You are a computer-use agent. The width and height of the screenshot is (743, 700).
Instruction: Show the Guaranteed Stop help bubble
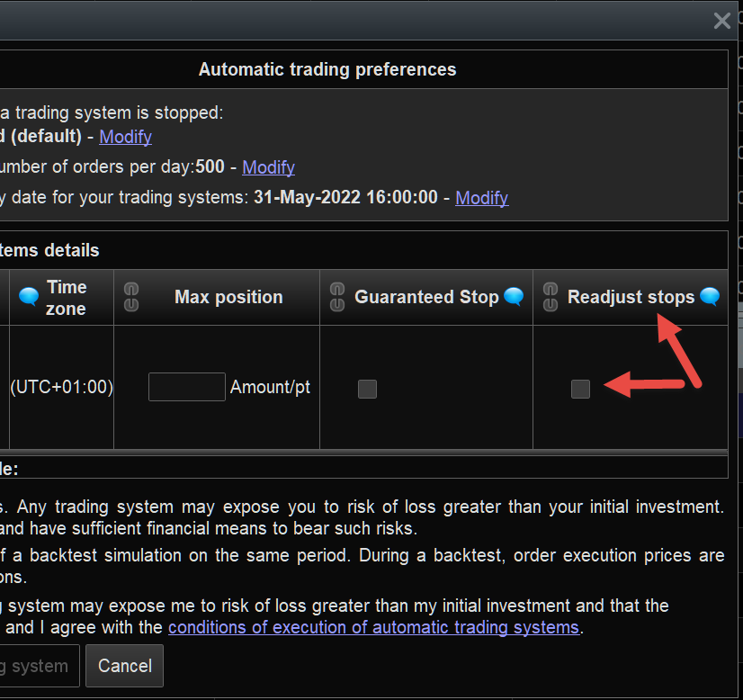514,296
